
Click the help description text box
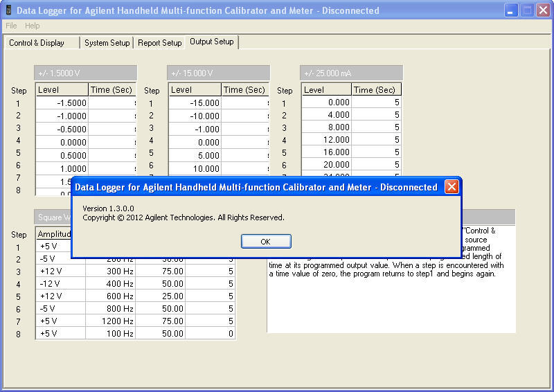click(391, 279)
